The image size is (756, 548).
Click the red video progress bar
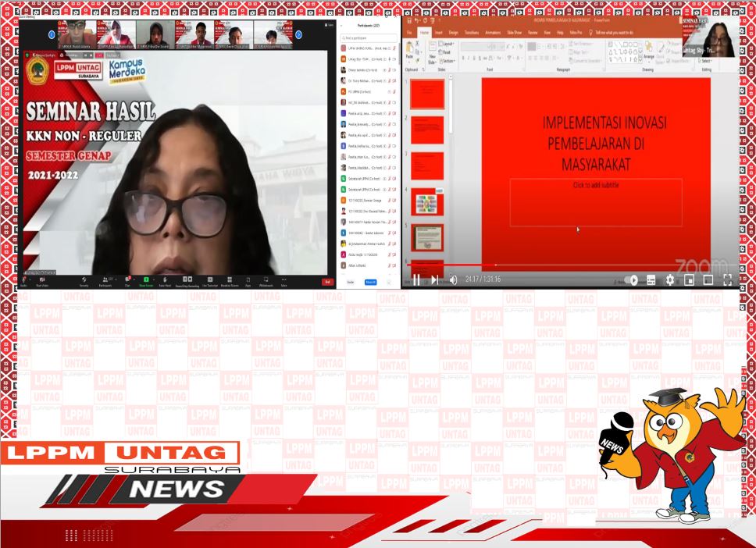(x=451, y=265)
